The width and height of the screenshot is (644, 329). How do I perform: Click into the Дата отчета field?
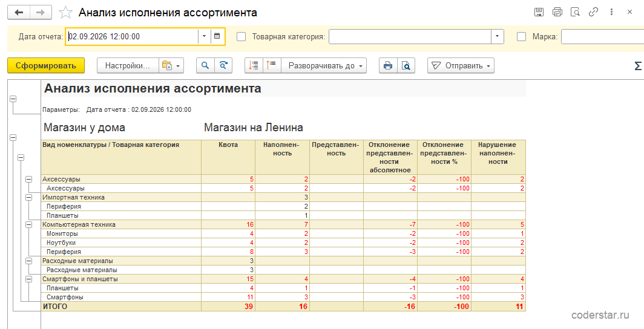coord(132,36)
